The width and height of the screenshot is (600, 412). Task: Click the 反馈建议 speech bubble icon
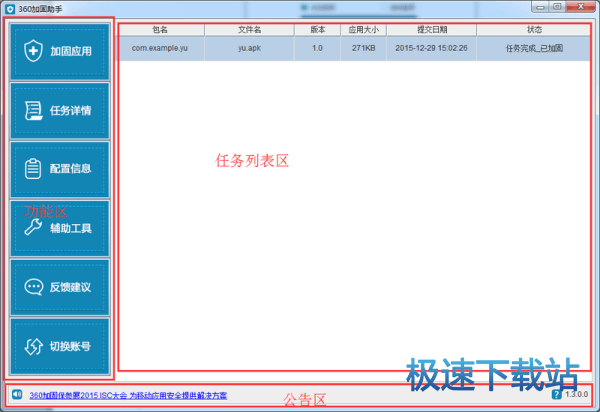point(34,287)
